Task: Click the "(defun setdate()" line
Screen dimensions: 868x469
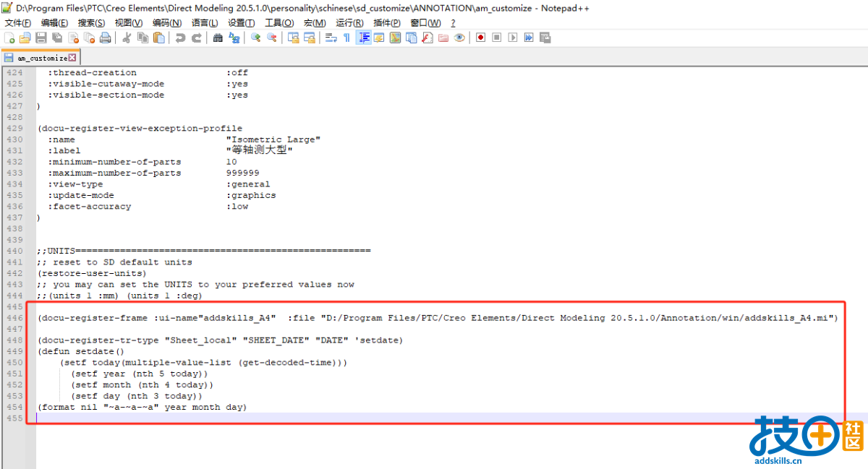Action: (81, 351)
